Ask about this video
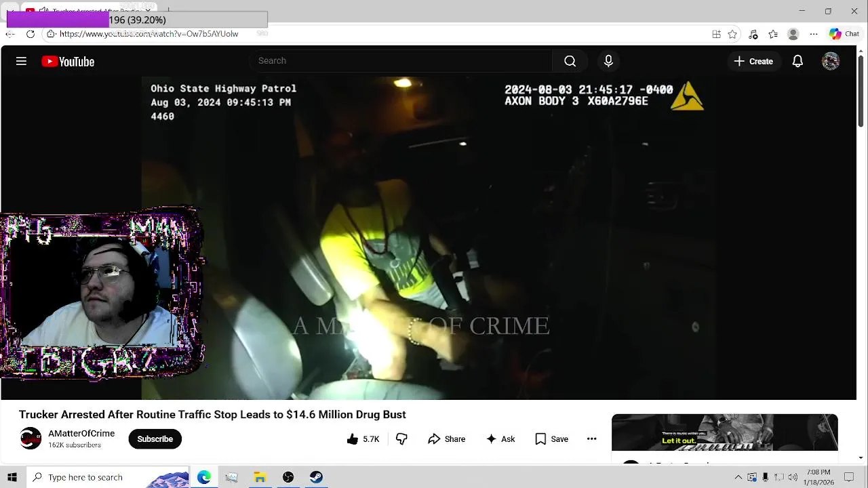This screenshot has height=488, width=868. tap(500, 439)
